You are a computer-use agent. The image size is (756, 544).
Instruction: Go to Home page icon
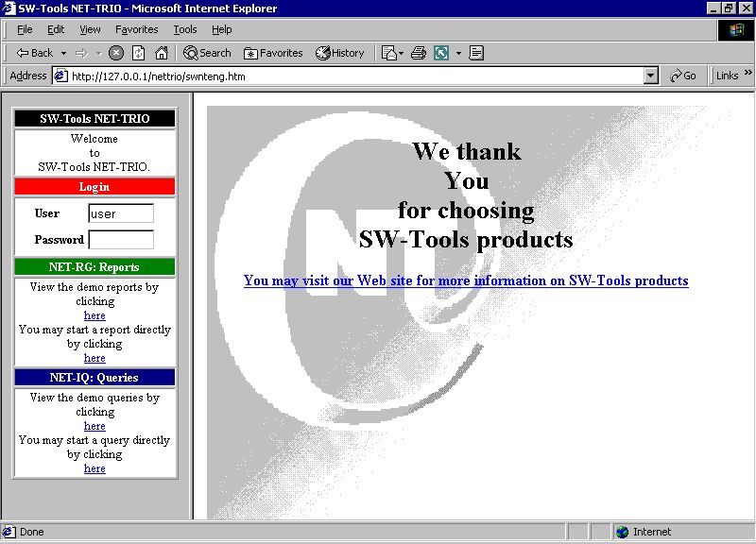click(162, 53)
